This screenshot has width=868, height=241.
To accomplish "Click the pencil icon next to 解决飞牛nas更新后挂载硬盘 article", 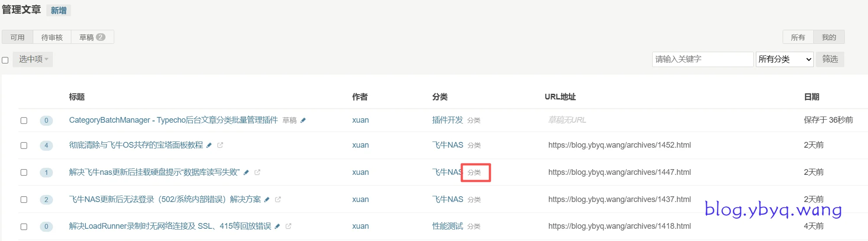I will (246, 173).
